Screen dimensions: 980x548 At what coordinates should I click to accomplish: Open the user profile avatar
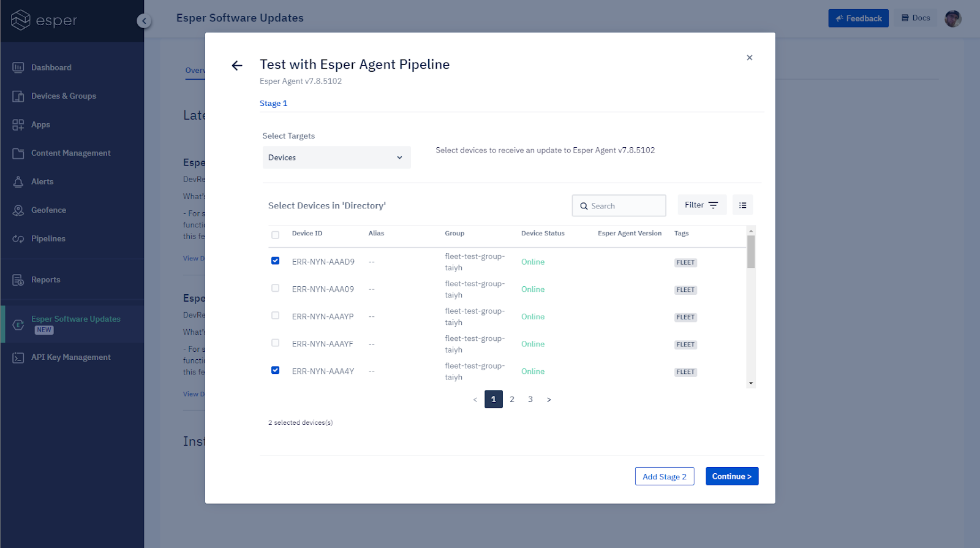click(953, 18)
